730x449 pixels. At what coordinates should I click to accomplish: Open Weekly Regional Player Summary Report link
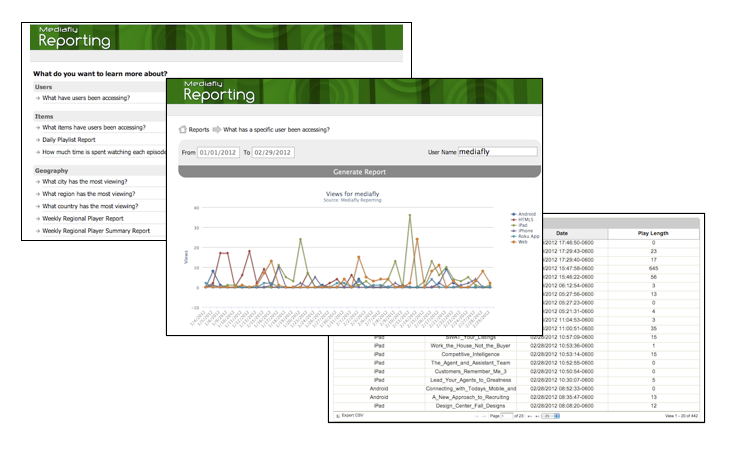(x=96, y=231)
